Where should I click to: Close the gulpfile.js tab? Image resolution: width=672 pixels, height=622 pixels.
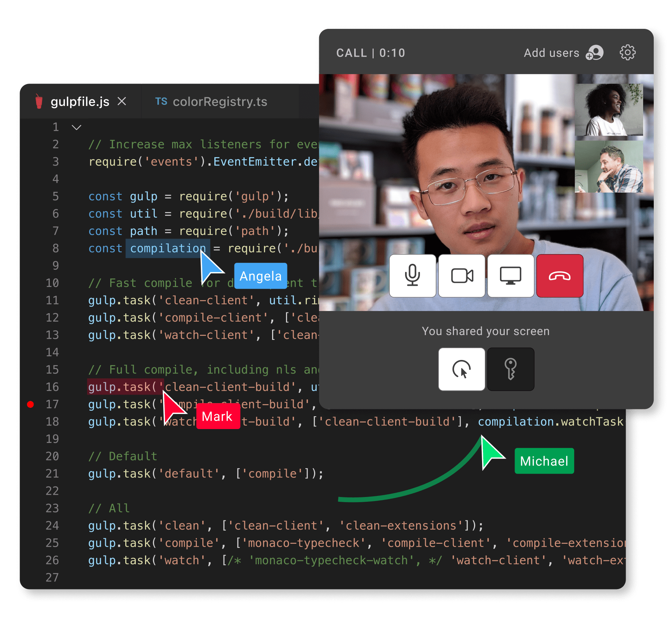pos(122,101)
